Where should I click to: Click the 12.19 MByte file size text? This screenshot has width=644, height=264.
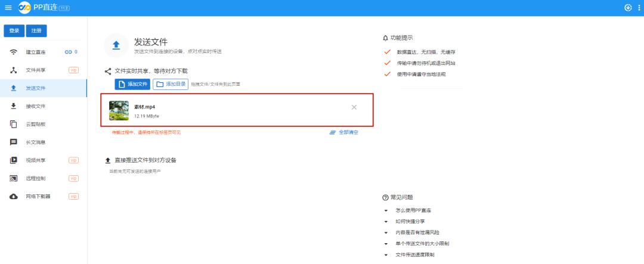tap(147, 116)
